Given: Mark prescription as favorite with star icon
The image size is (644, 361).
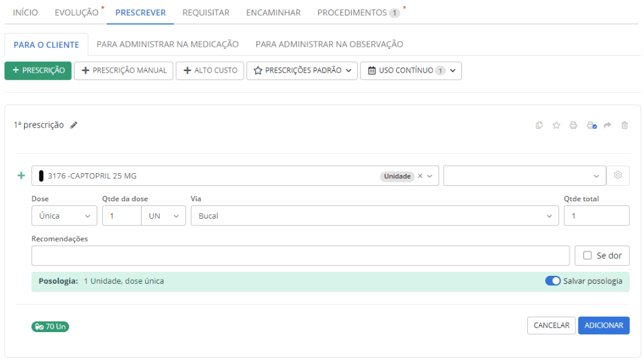Looking at the screenshot, I should pyautogui.click(x=556, y=125).
